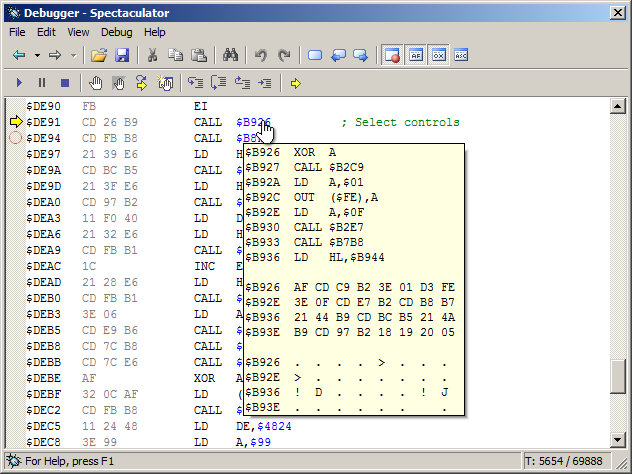Open the Forward navigation dropdown arrow
Viewport: 632px width, 474px height.
coord(73,55)
